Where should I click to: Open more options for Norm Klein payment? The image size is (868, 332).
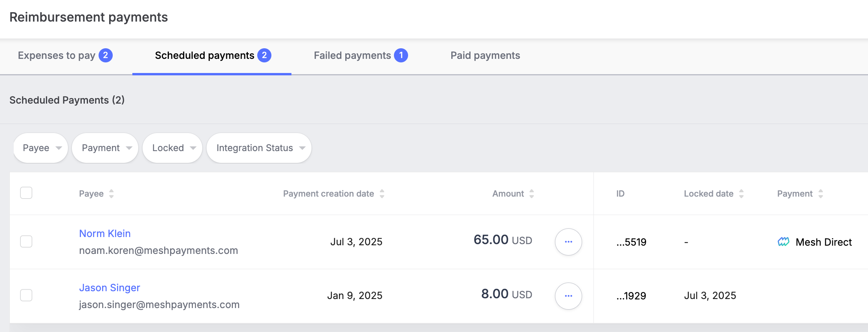(568, 242)
